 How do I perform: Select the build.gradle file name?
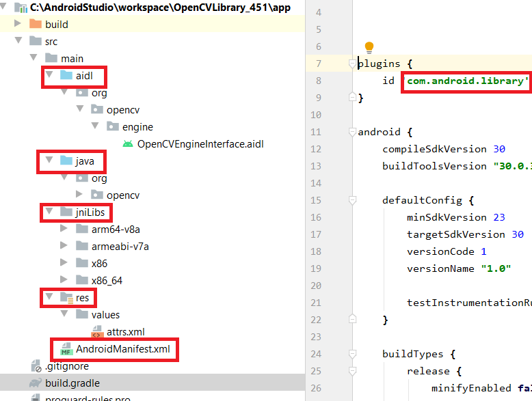point(72,383)
